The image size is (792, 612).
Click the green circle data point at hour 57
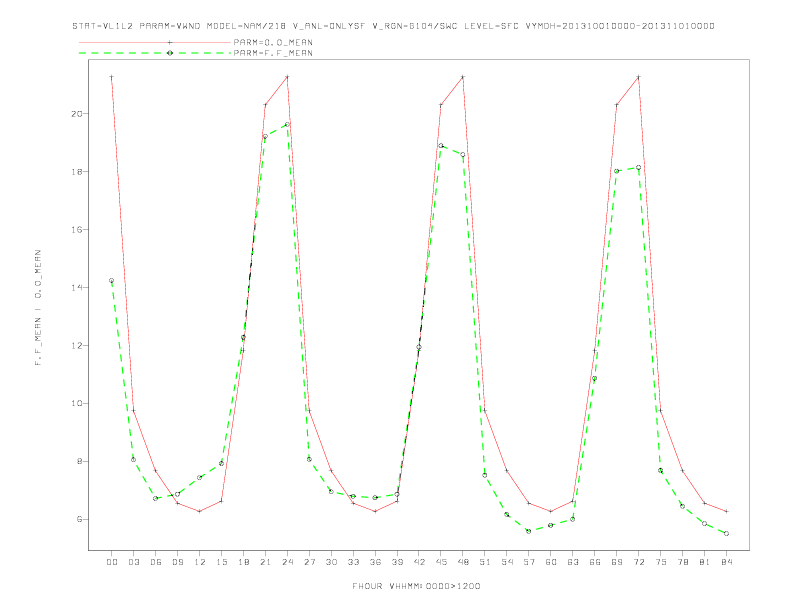(x=529, y=531)
